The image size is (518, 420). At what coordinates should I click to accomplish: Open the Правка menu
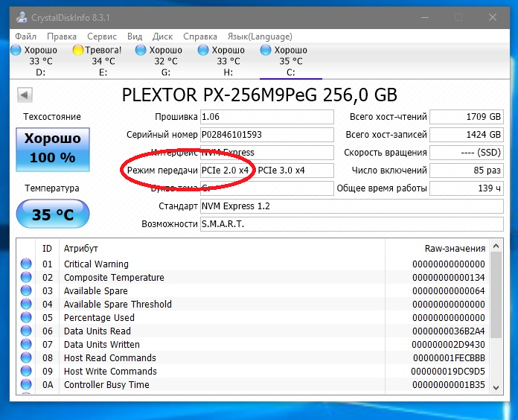62,36
